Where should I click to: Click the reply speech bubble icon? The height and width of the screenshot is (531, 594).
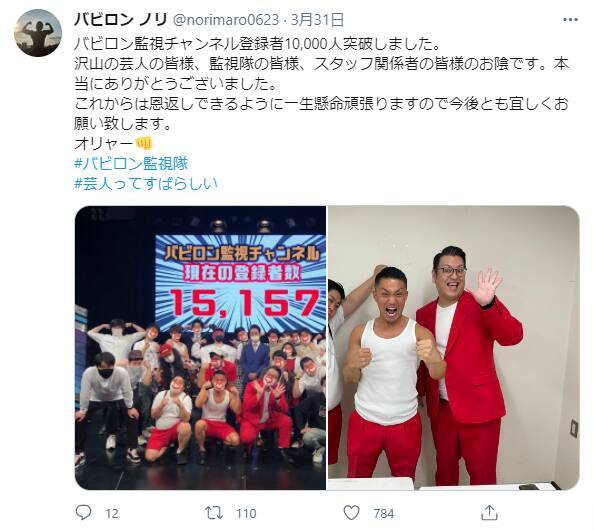(83, 512)
